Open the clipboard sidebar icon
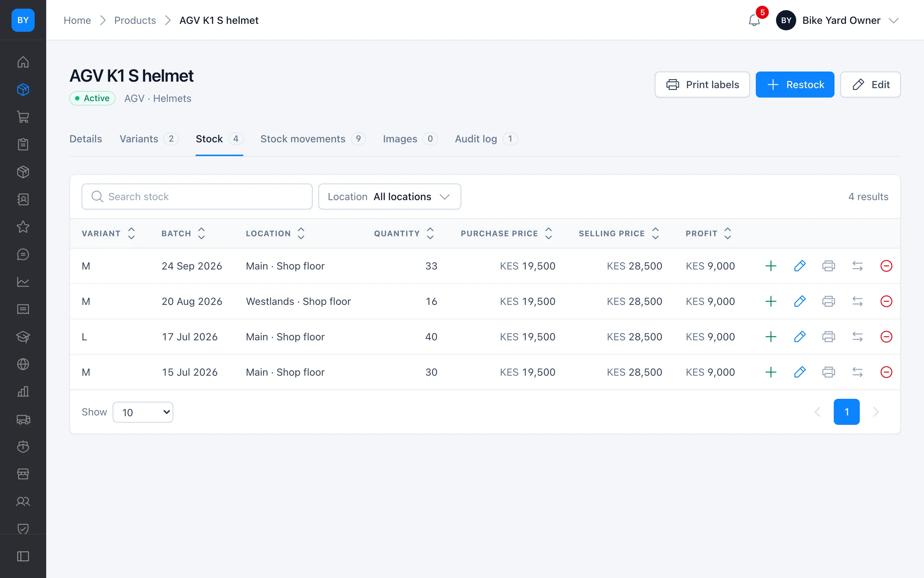Screen dimensions: 924x578 [x=23, y=144]
